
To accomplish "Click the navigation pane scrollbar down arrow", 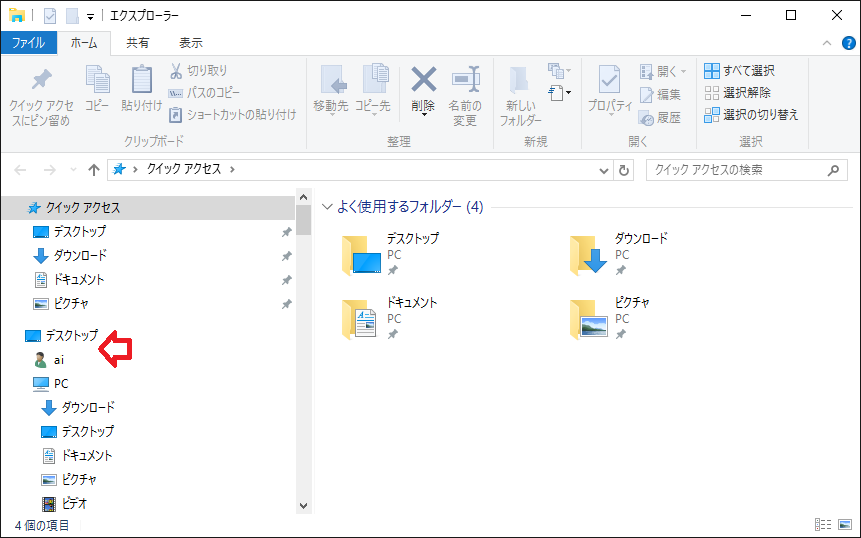I will tap(304, 506).
